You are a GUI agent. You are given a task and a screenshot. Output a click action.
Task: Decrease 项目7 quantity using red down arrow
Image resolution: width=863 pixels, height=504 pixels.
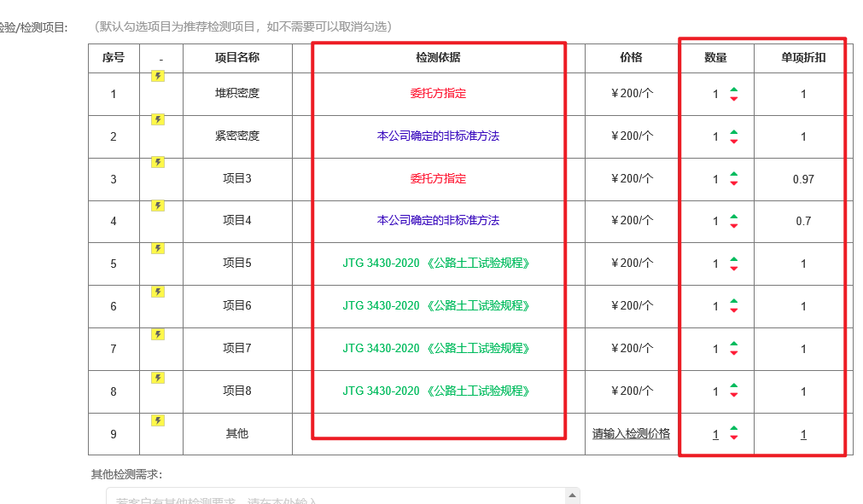(x=733, y=353)
